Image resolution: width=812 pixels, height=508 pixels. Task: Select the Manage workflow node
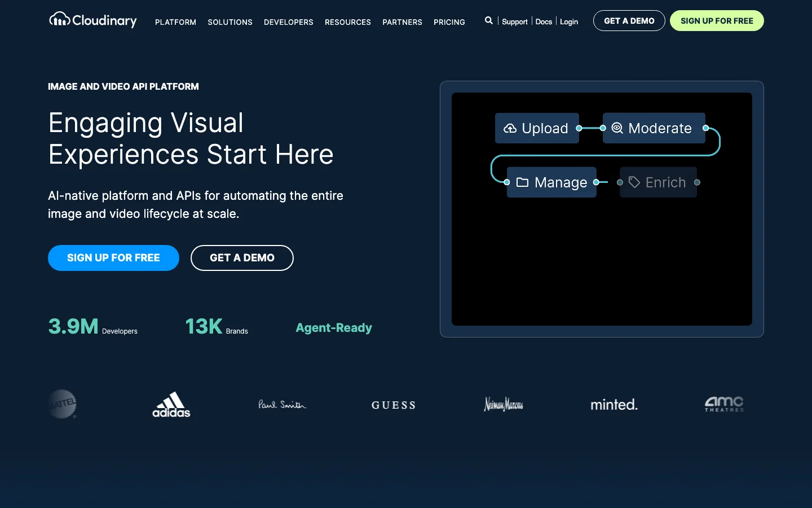551,182
